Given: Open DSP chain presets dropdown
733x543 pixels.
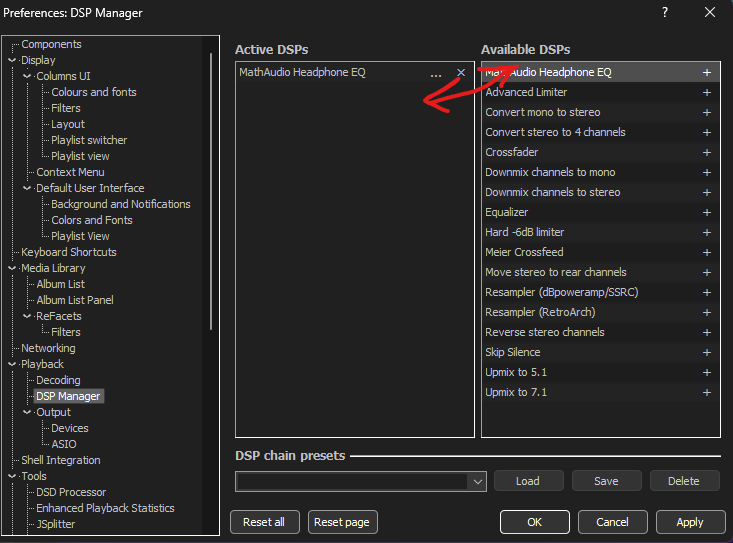Looking at the screenshot, I should pyautogui.click(x=476, y=481).
